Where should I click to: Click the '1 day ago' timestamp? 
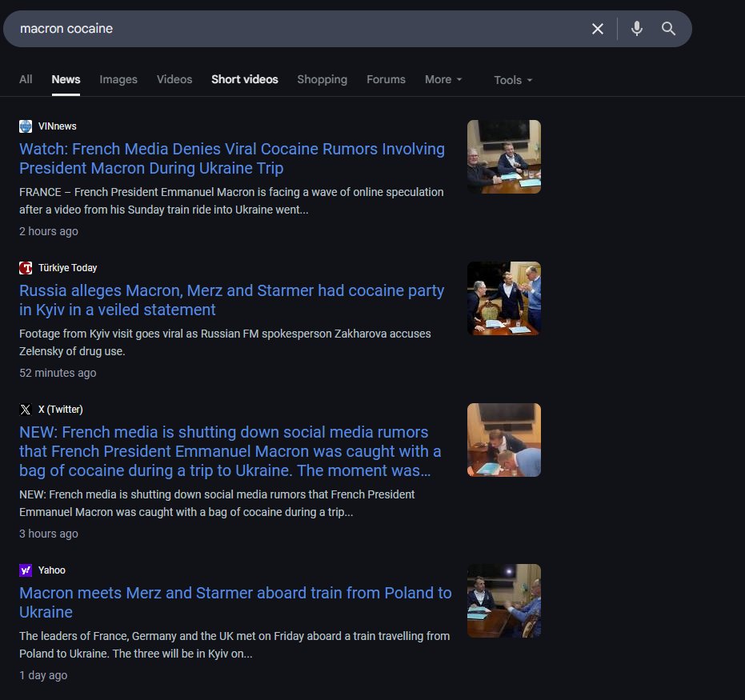pyautogui.click(x=43, y=675)
